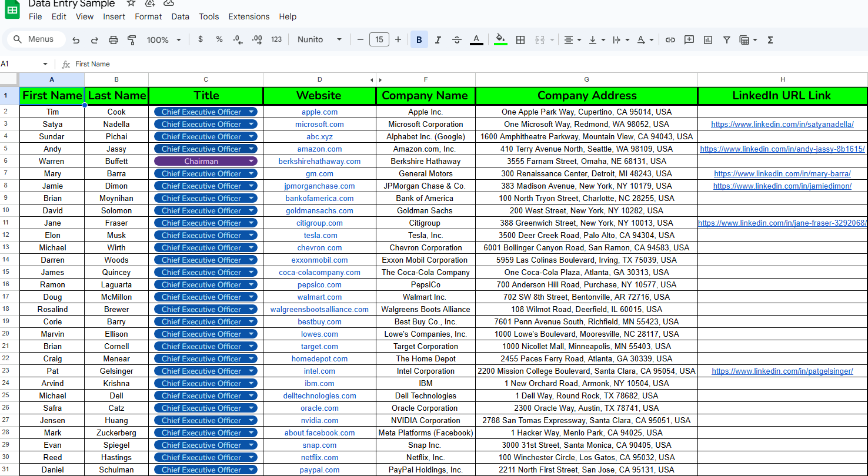Increase decimal places in the toolbar
The image size is (868, 476).
tap(257, 39)
